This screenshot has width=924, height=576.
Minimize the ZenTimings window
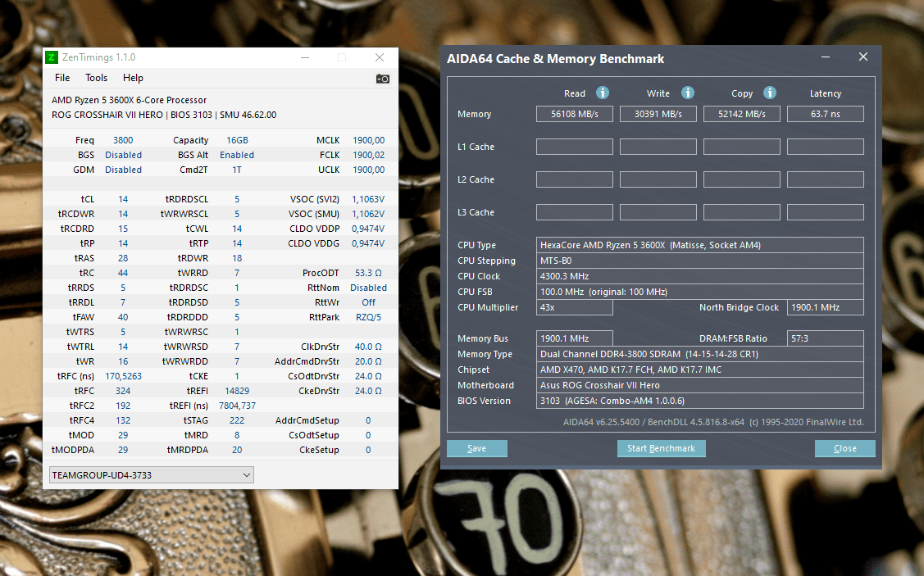[x=305, y=57]
